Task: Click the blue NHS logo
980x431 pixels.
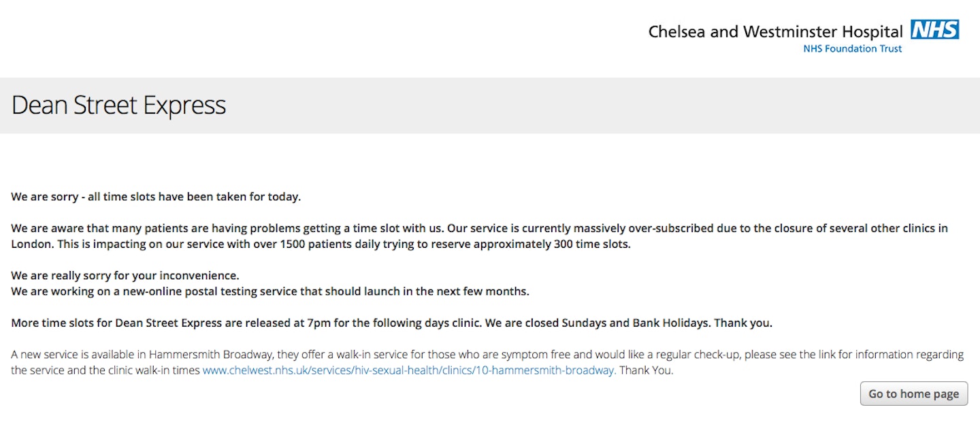Action: [x=935, y=29]
